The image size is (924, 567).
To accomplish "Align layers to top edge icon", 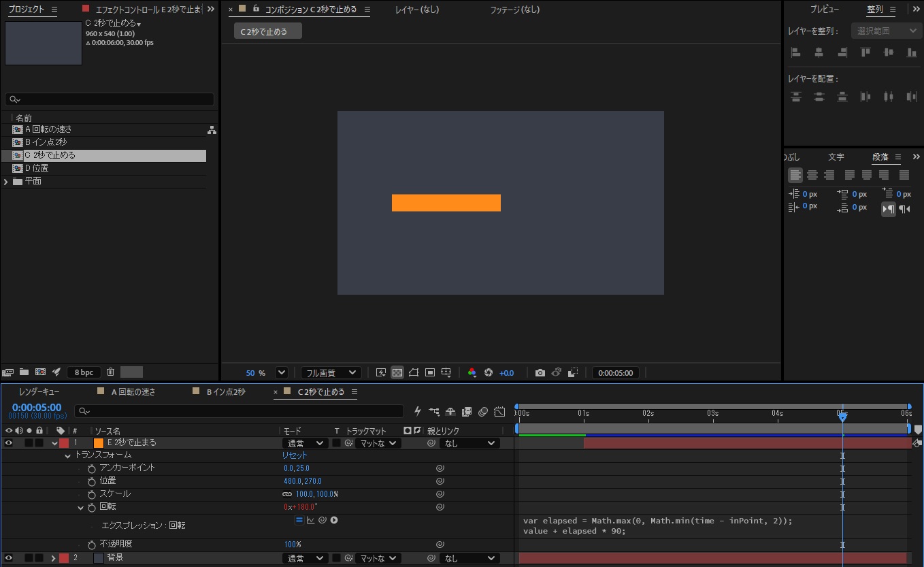I will tap(865, 52).
